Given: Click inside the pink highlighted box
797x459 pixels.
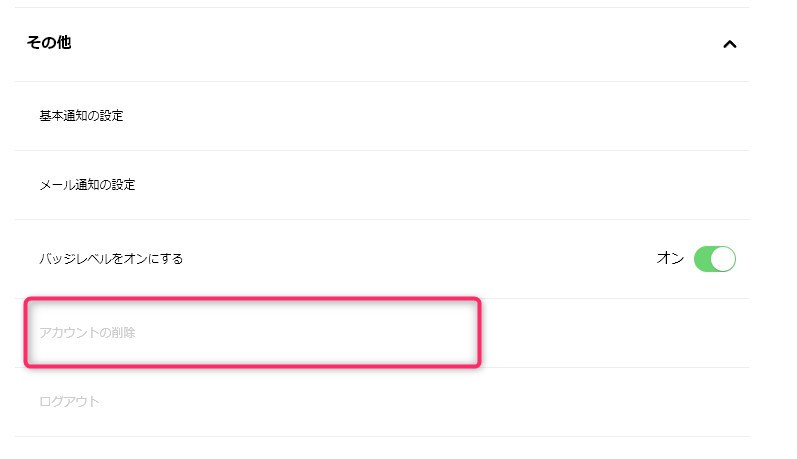Looking at the screenshot, I should click(x=253, y=332).
